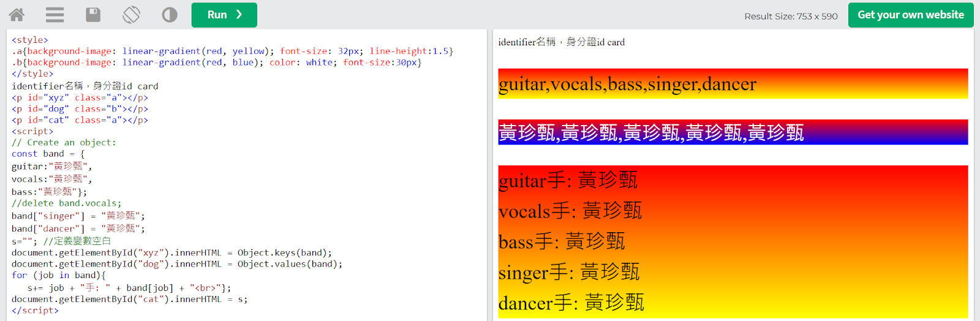Run the code with Run button
Screen dimensions: 980x321
tap(224, 15)
